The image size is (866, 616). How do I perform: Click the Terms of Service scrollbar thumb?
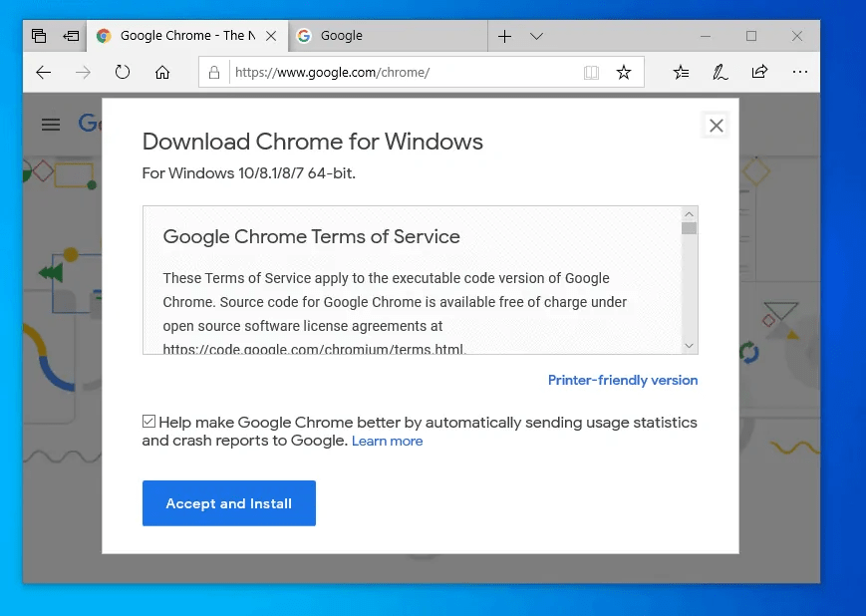[x=689, y=228]
